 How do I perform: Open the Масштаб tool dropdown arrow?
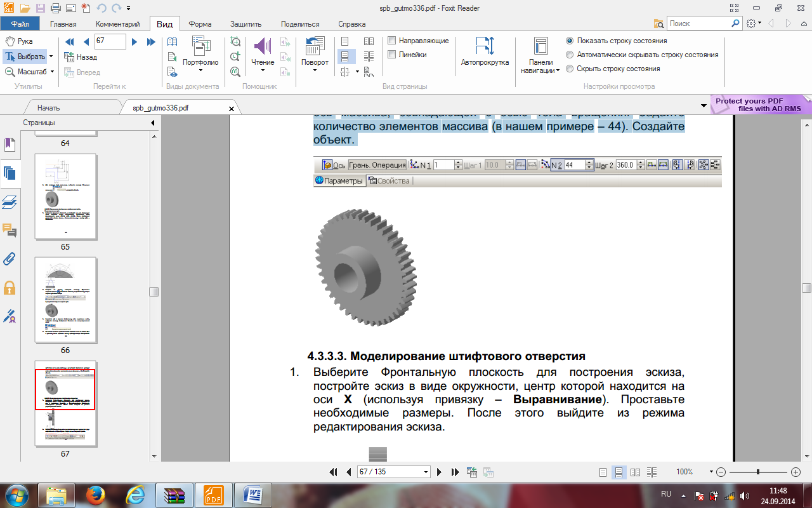[x=52, y=72]
